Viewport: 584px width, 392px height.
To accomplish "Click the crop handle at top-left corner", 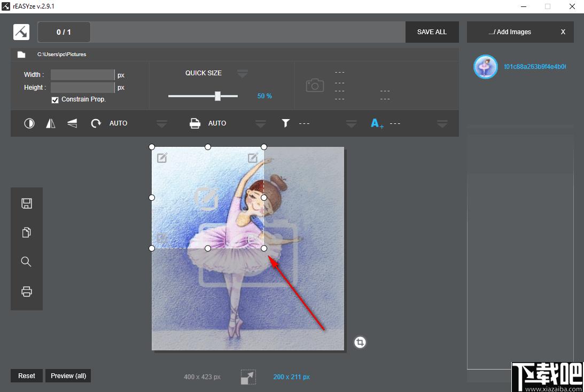I will 152,147.
